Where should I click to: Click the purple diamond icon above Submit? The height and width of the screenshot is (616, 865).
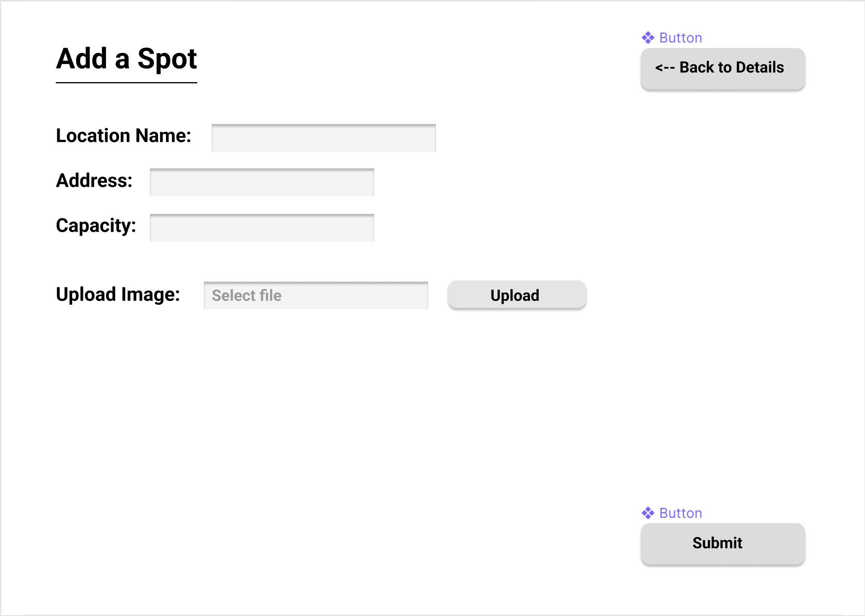[648, 513]
